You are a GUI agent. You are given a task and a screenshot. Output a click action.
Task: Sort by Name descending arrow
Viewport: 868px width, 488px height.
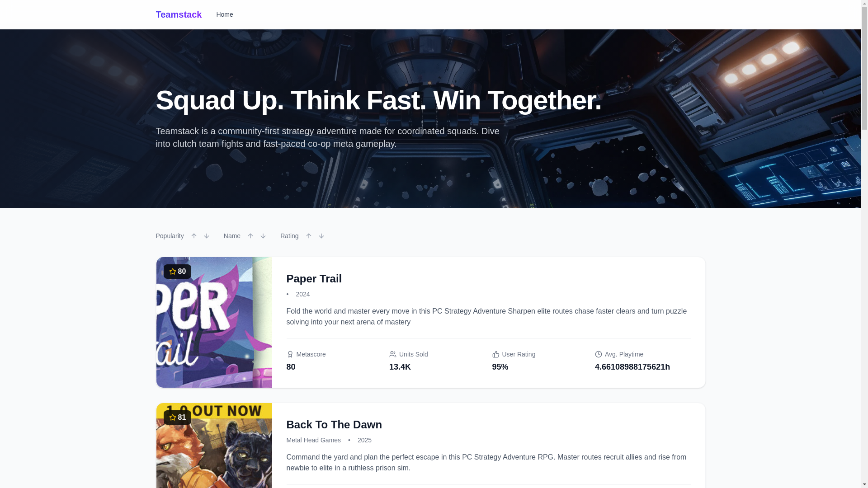coord(263,236)
